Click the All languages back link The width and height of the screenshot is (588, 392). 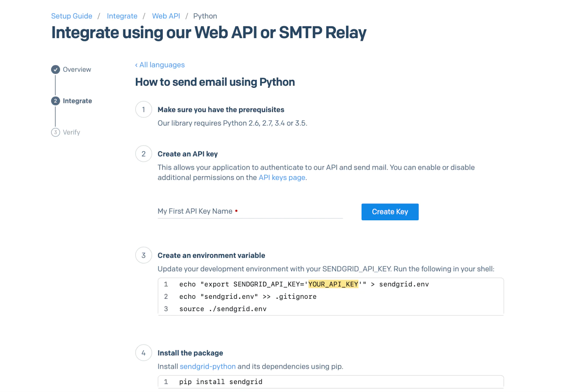160,65
